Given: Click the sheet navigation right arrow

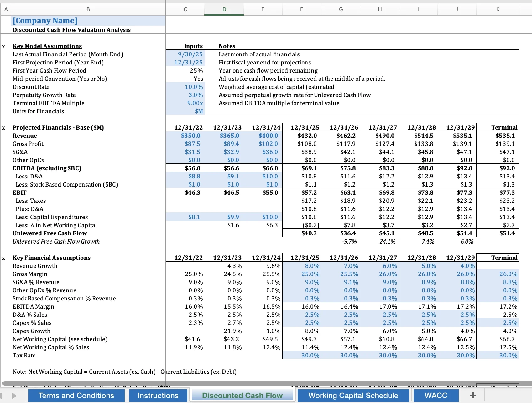Looking at the screenshot, I should (x=14, y=395).
